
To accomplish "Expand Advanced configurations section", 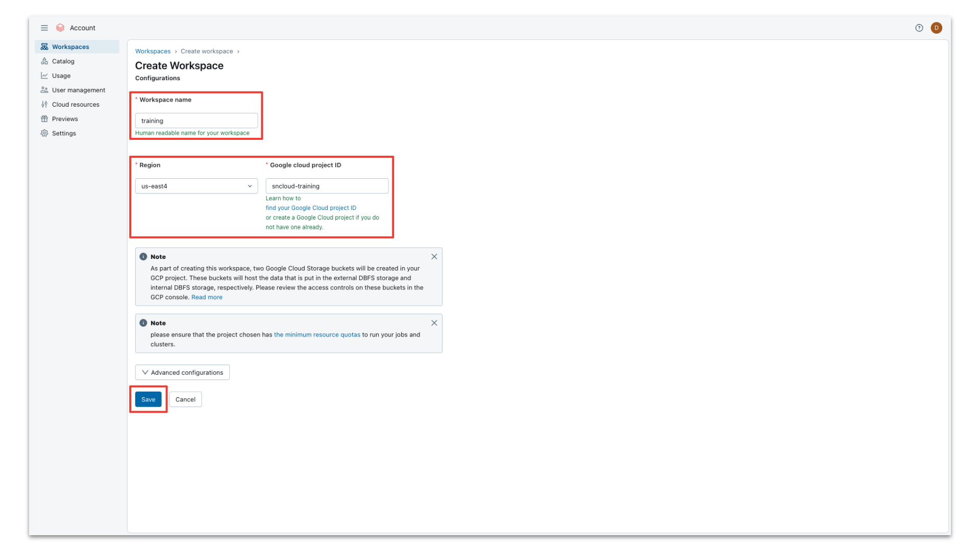I will click(x=182, y=372).
